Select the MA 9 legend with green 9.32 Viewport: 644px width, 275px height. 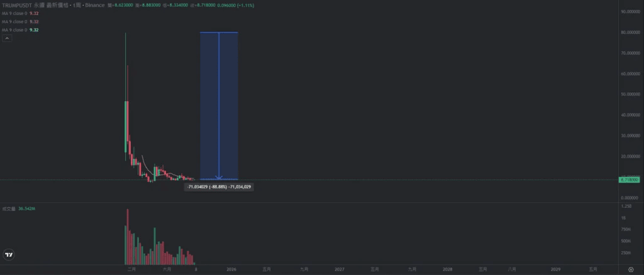(21, 30)
